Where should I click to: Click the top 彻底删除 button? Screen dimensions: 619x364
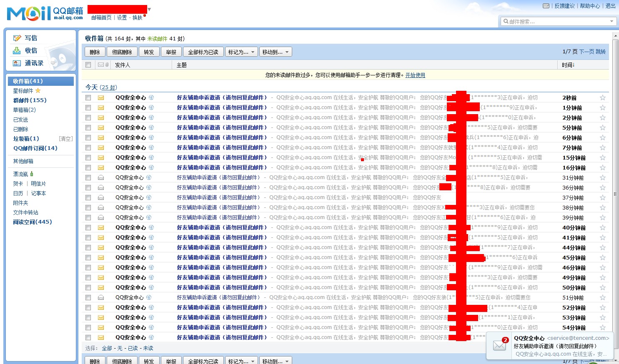tap(122, 52)
